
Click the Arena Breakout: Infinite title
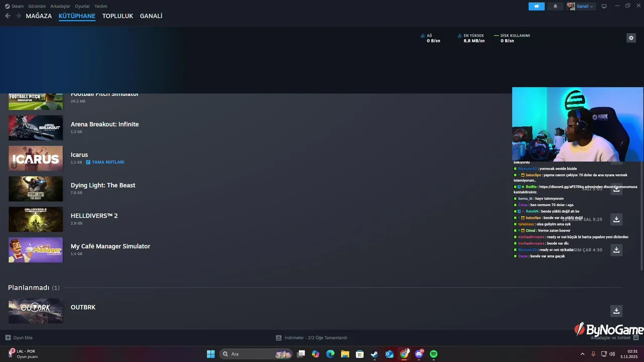[105, 124]
